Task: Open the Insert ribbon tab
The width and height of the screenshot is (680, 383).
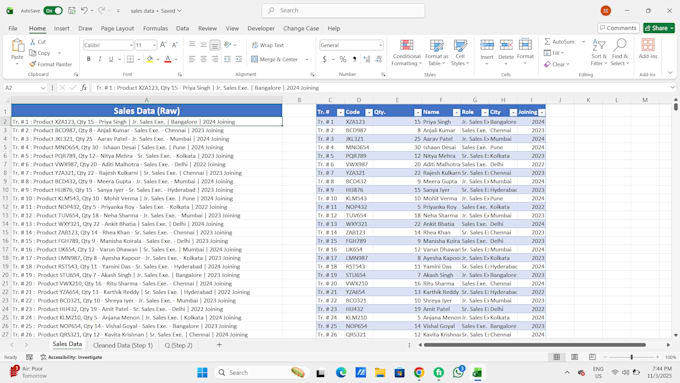Action: click(62, 28)
